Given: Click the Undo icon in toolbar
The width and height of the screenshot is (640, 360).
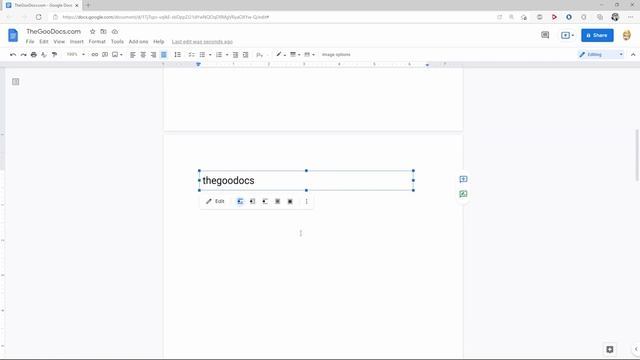Looking at the screenshot, I should (x=13, y=55).
